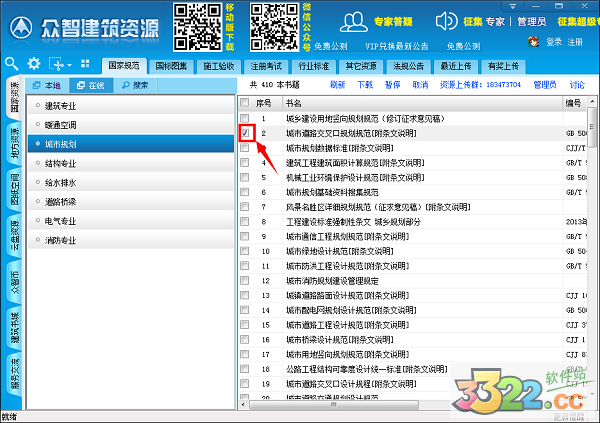Viewport: 600px width, 423px height.
Task: Open the title bar dropdown menu arrow
Action: [x=513, y=6]
